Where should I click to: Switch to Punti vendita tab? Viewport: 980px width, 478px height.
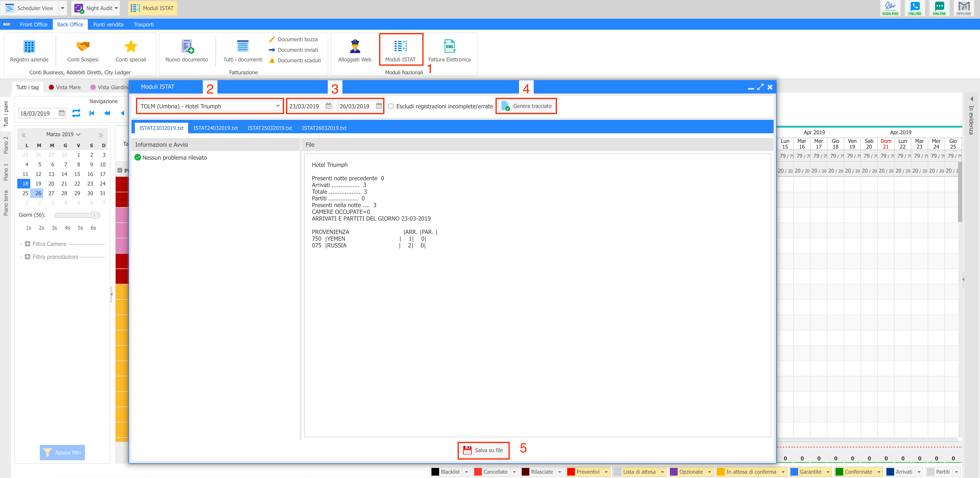[108, 24]
